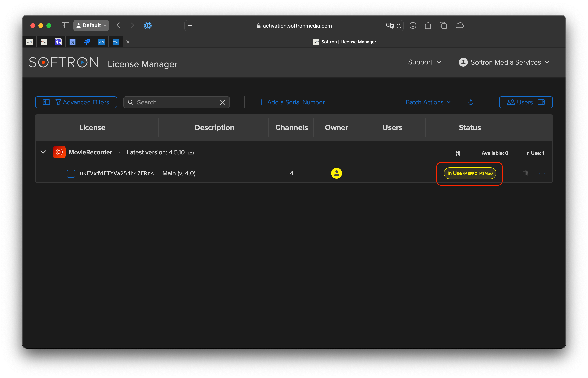Screen dimensions: 588x378
Task: Click the Main (v. 4.0) description
Action: [x=179, y=174]
